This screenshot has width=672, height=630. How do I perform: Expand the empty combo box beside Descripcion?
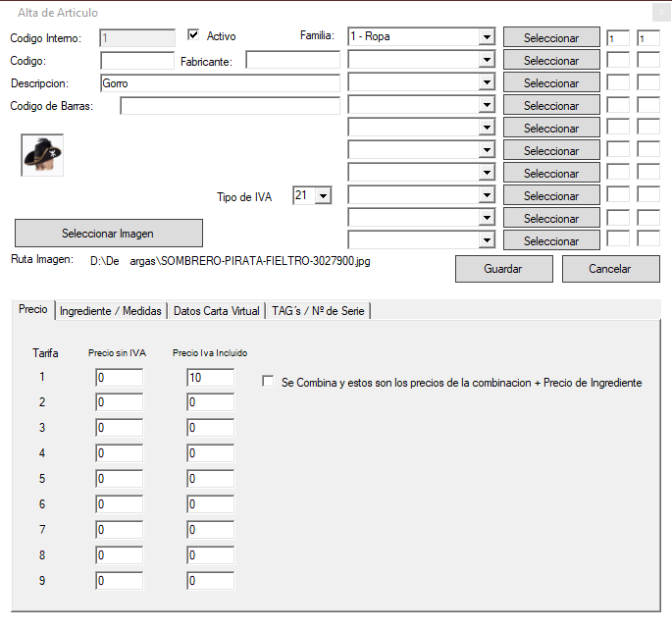[x=487, y=82]
